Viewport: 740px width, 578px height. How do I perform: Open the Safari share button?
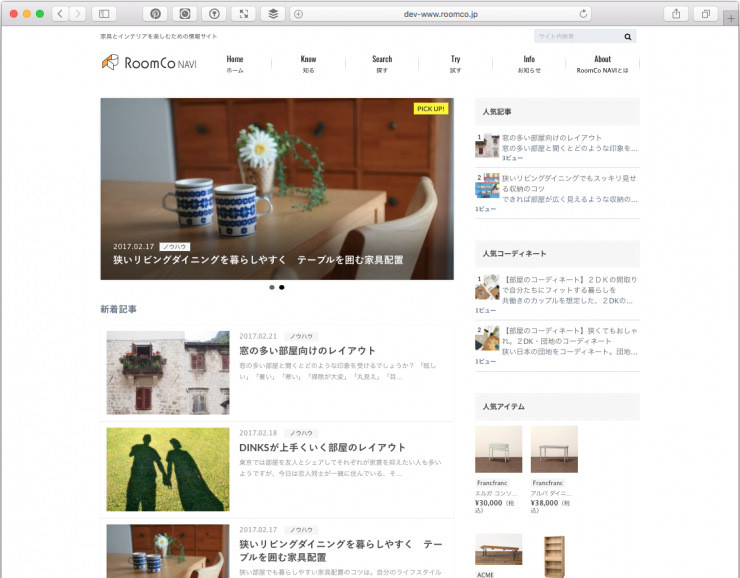click(x=676, y=14)
